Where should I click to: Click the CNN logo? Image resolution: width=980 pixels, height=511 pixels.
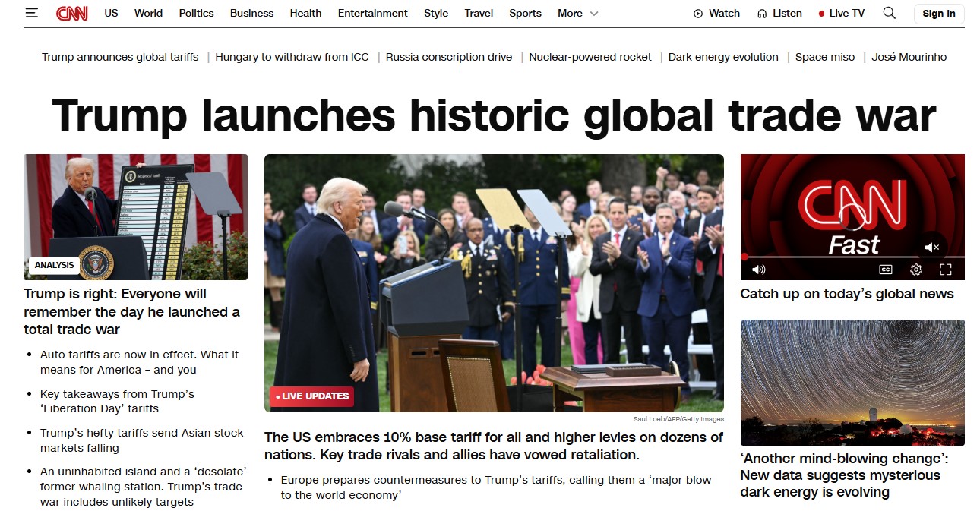pos(71,13)
